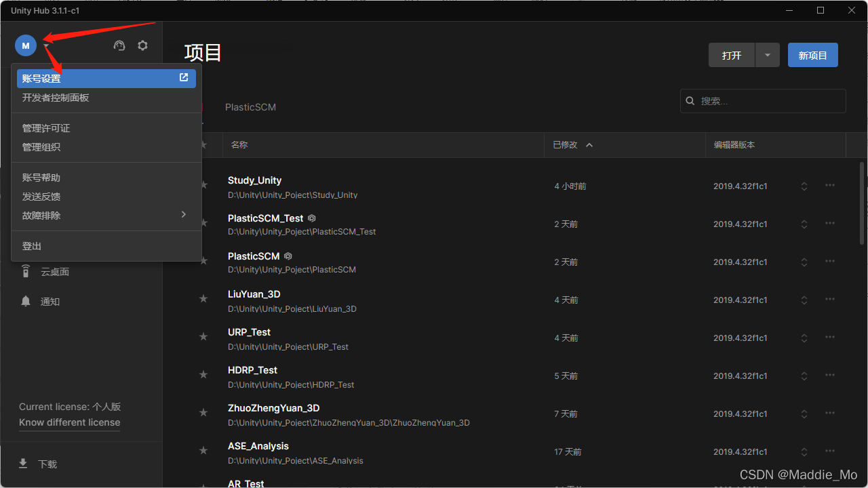Viewport: 868px width, 488px height.
Task: Open the user avatar M account menu
Action: coord(26,45)
